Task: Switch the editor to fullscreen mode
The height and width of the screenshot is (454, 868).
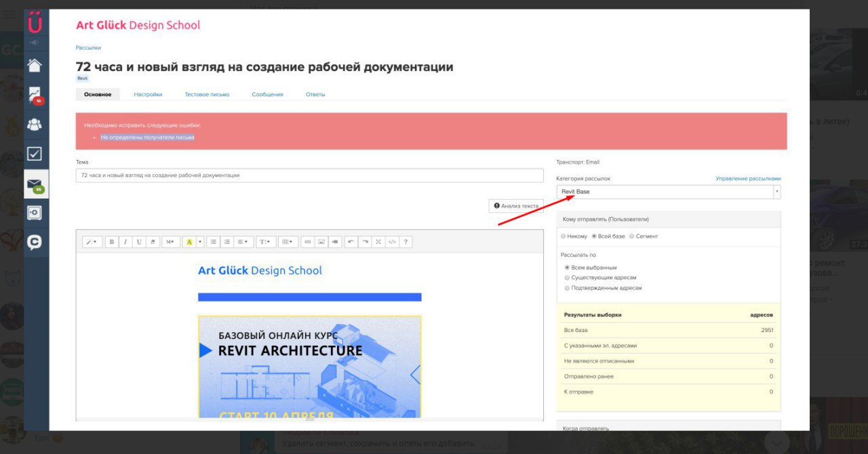Action: pyautogui.click(x=378, y=242)
